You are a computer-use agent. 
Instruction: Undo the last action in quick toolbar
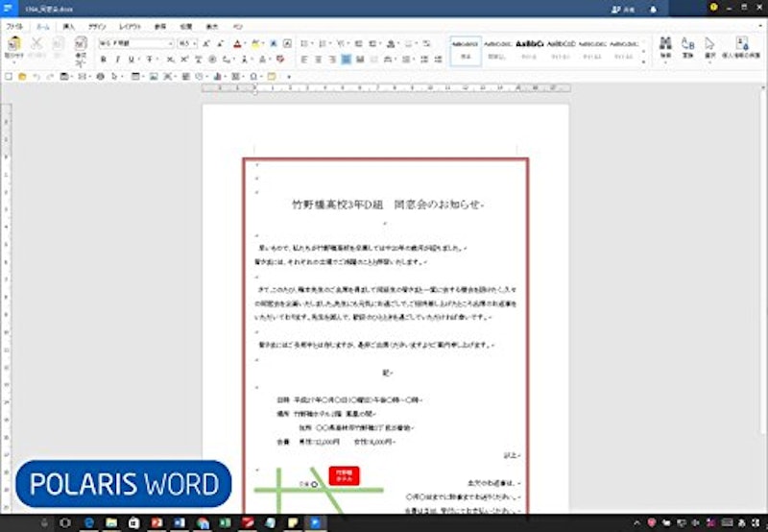[x=36, y=77]
